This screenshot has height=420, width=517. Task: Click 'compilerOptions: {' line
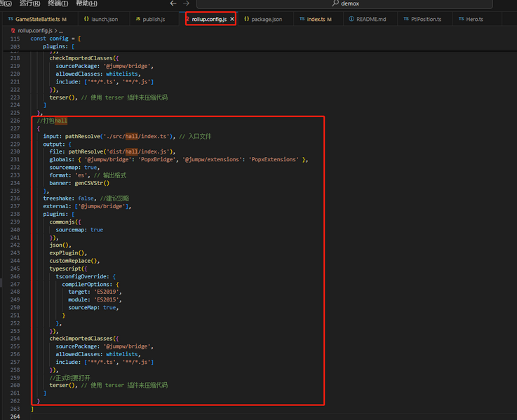coord(90,285)
